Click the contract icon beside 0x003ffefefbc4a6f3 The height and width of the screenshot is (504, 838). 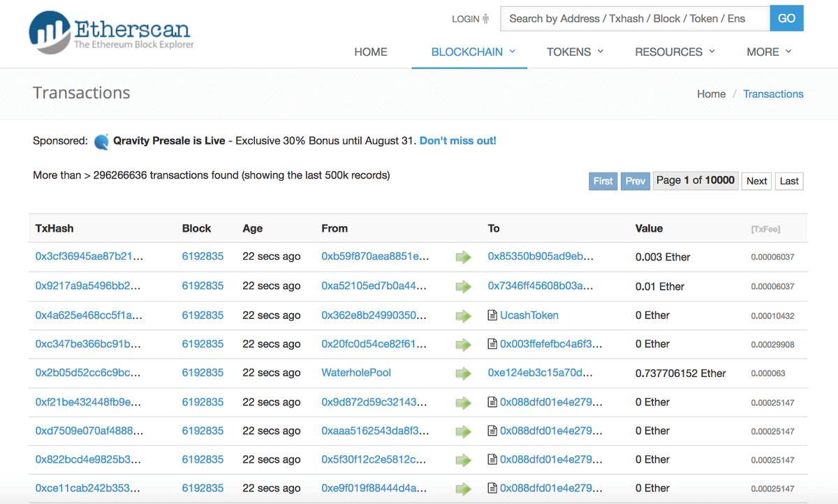[x=492, y=344]
